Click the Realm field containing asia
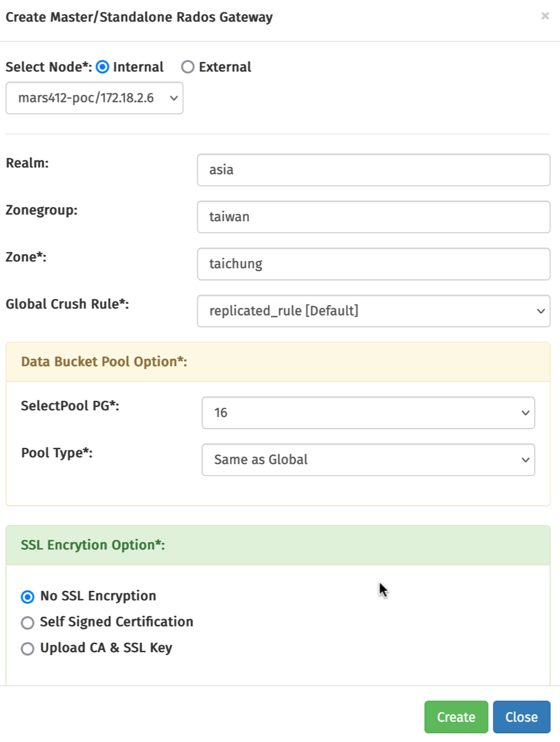560x742 pixels. tap(373, 170)
